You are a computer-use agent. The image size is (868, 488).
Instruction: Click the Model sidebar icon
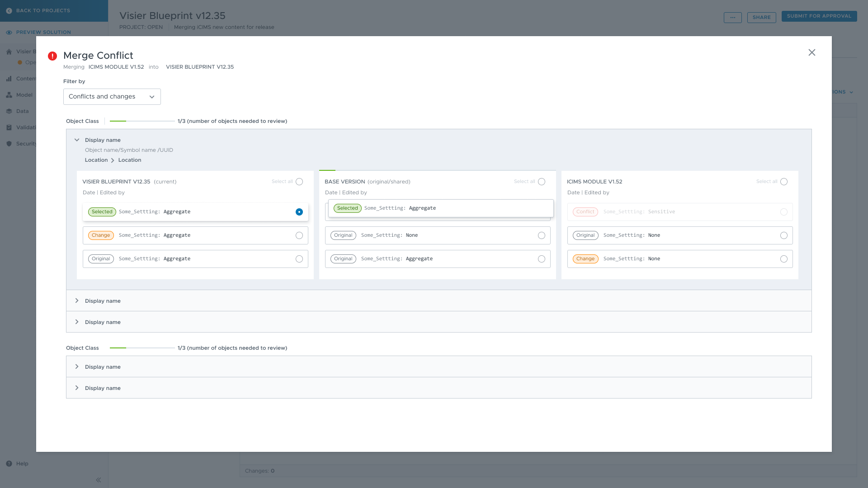click(9, 95)
